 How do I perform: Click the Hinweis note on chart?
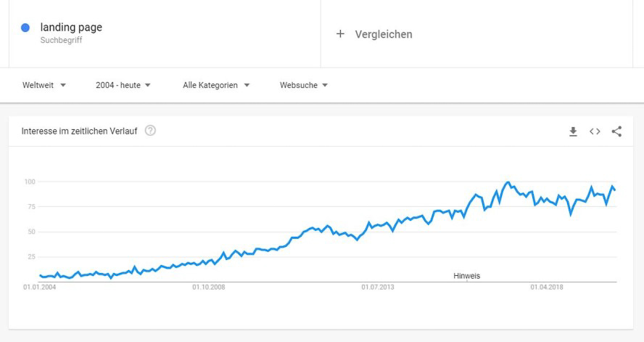(x=466, y=276)
